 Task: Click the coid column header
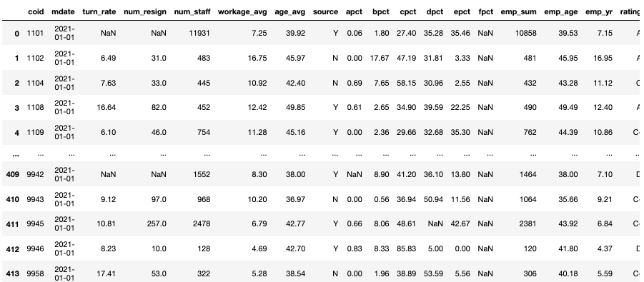pos(36,12)
